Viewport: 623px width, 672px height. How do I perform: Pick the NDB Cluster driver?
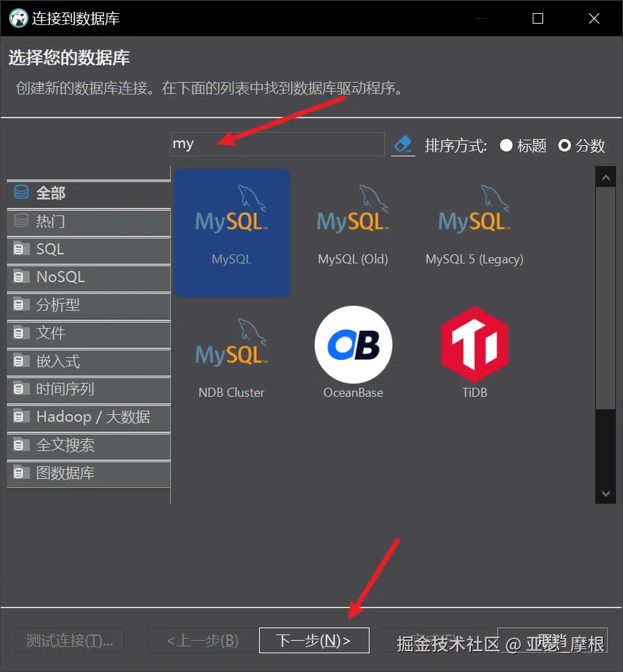point(232,357)
